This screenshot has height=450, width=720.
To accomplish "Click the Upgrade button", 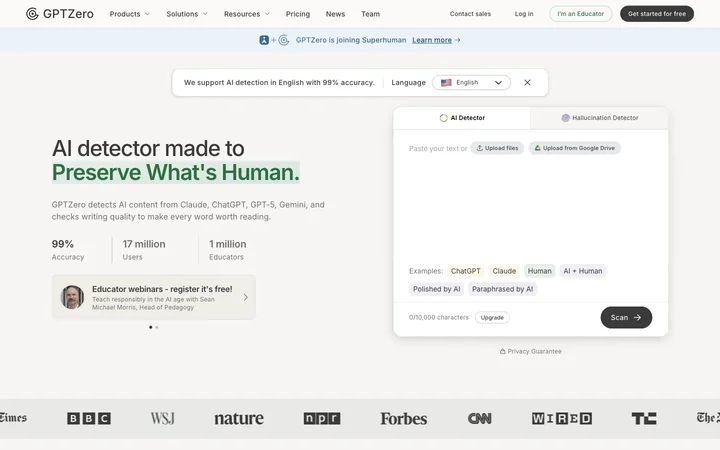I will [x=492, y=317].
